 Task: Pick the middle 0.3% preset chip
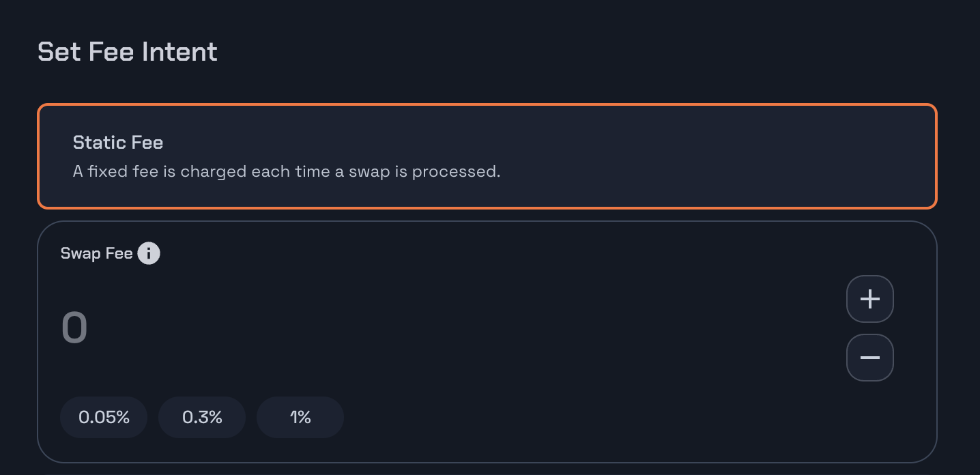pyautogui.click(x=202, y=417)
